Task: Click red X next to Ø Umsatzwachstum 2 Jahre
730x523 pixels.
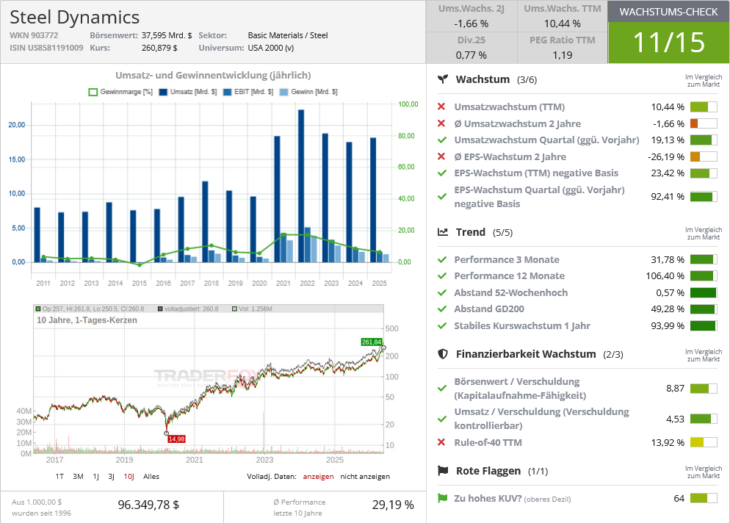Action: click(x=441, y=123)
